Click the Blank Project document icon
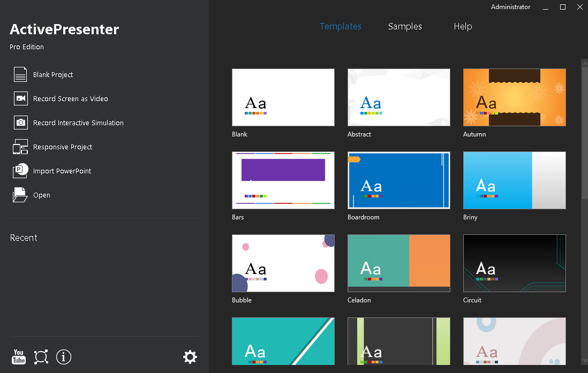 point(20,74)
